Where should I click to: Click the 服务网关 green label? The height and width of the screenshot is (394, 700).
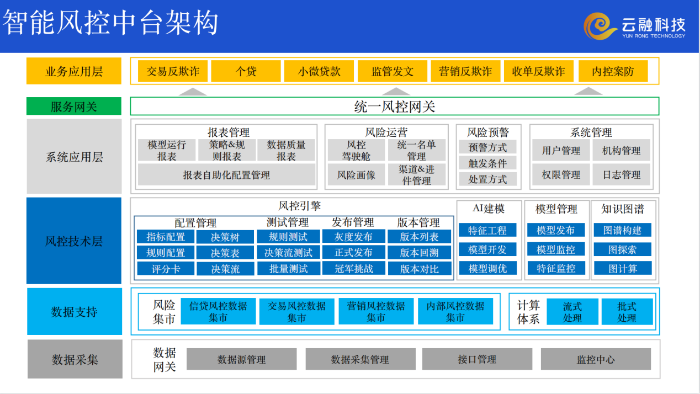(x=74, y=106)
